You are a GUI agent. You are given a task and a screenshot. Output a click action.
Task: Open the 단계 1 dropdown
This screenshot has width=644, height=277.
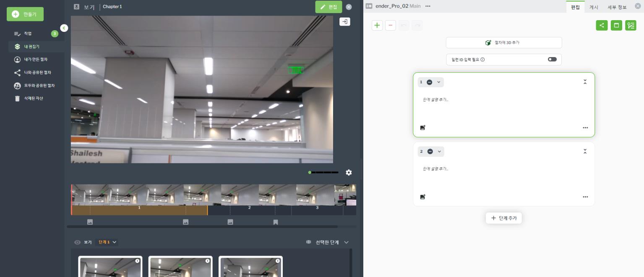107,242
